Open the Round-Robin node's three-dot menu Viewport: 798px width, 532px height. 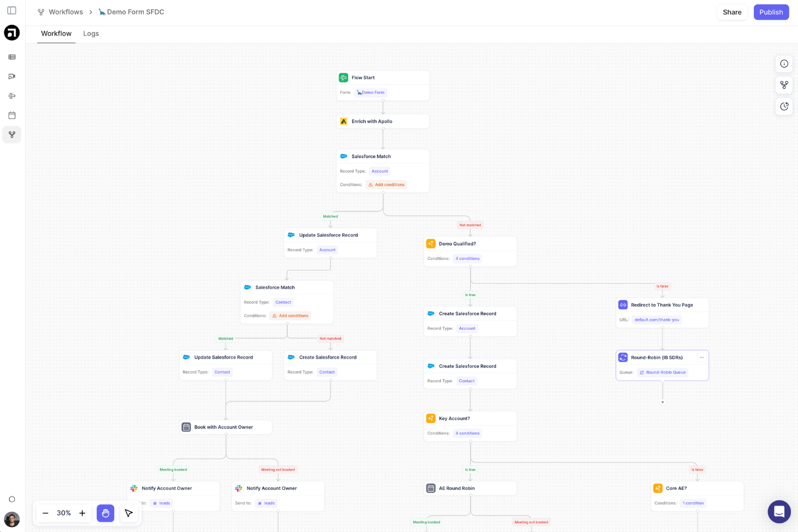point(701,357)
